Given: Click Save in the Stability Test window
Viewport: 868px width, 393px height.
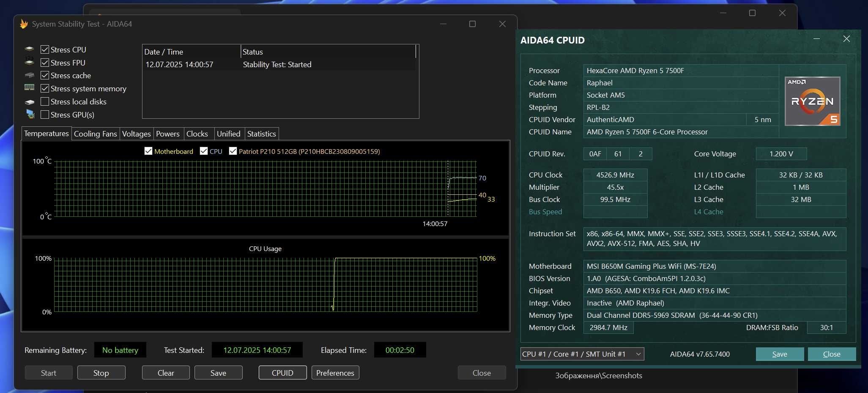Looking at the screenshot, I should 219,373.
